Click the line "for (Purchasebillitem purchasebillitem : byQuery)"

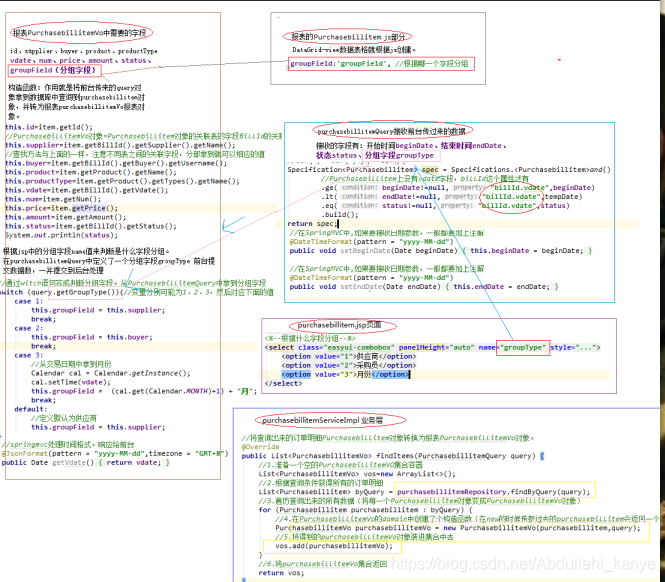(365, 510)
